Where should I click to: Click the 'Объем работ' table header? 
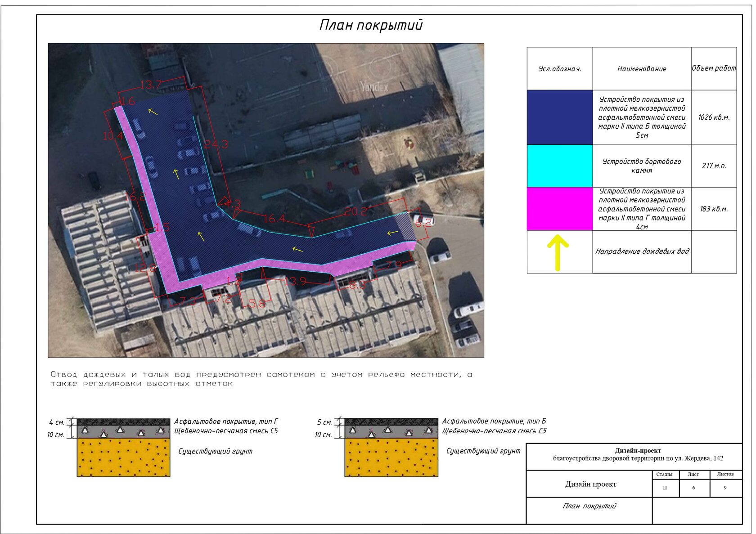click(x=714, y=68)
